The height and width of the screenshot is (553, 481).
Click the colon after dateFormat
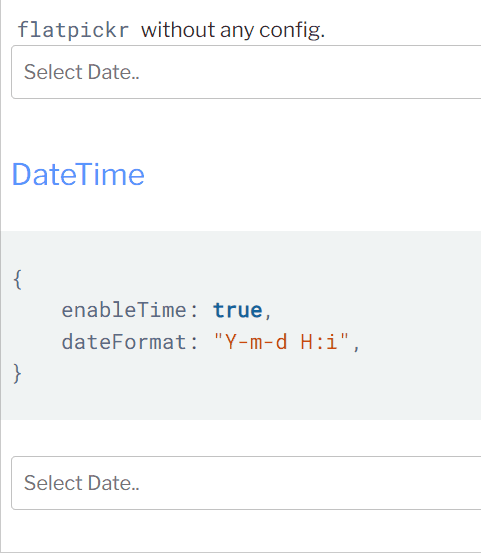coord(194,343)
